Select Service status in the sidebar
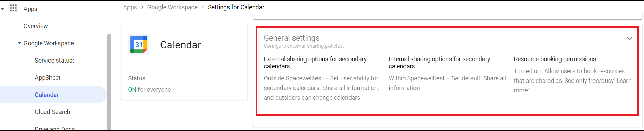Viewport: 644px width, 131px height. tap(54, 61)
